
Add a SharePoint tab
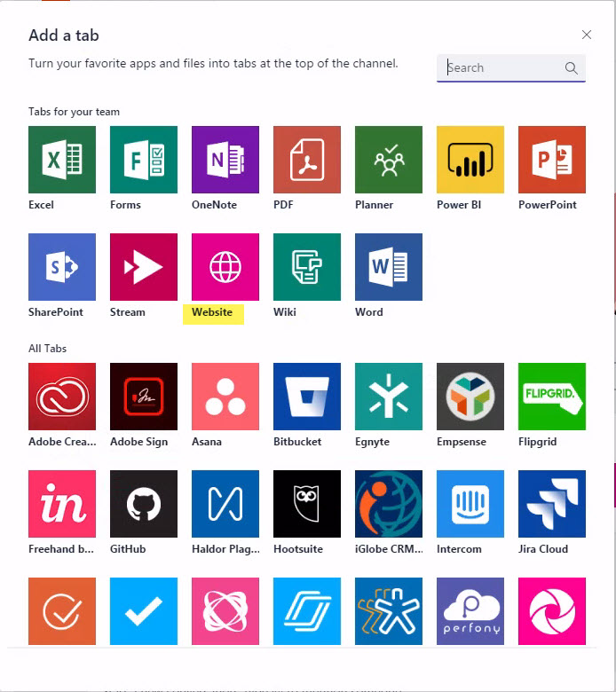[62, 267]
